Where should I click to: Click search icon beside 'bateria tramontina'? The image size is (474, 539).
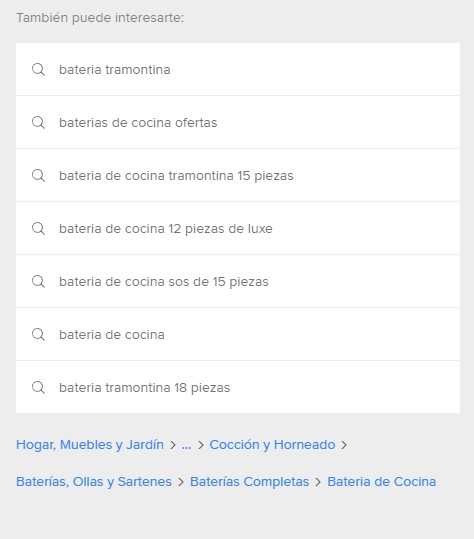tap(38, 69)
